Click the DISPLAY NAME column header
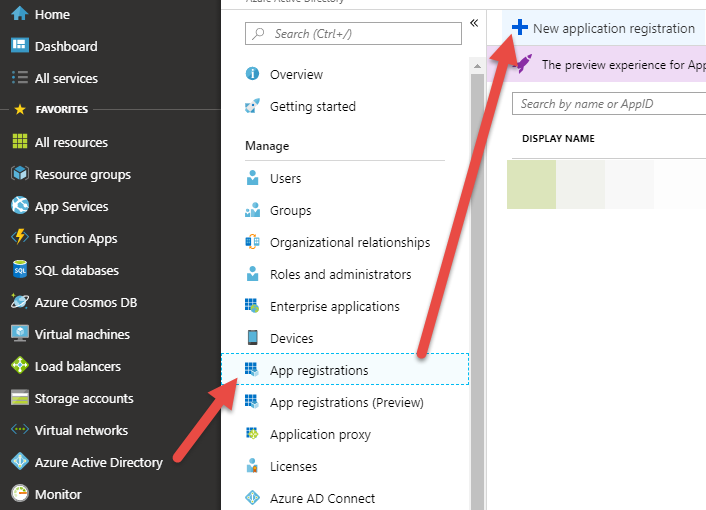 558,139
